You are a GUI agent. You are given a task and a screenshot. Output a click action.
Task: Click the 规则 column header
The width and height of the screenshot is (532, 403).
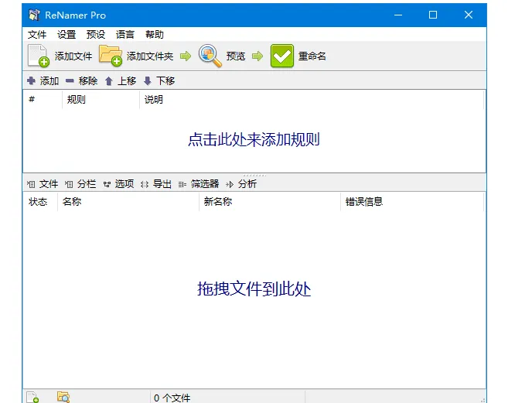click(x=101, y=100)
